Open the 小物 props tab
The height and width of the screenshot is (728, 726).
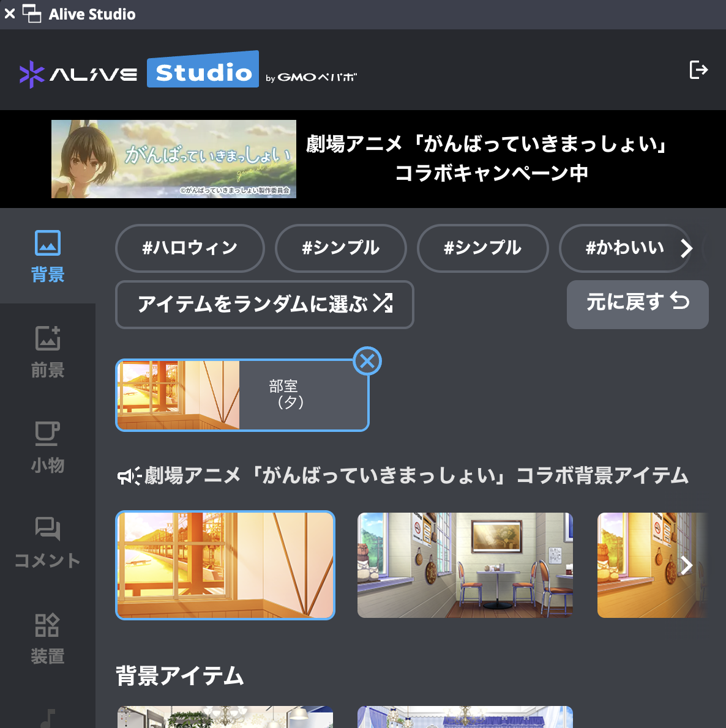tap(47, 447)
